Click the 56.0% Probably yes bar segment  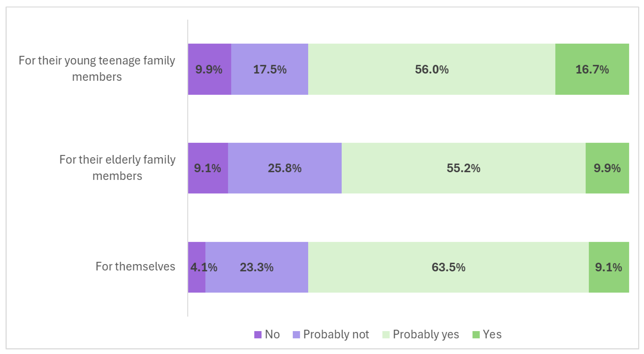(x=432, y=69)
